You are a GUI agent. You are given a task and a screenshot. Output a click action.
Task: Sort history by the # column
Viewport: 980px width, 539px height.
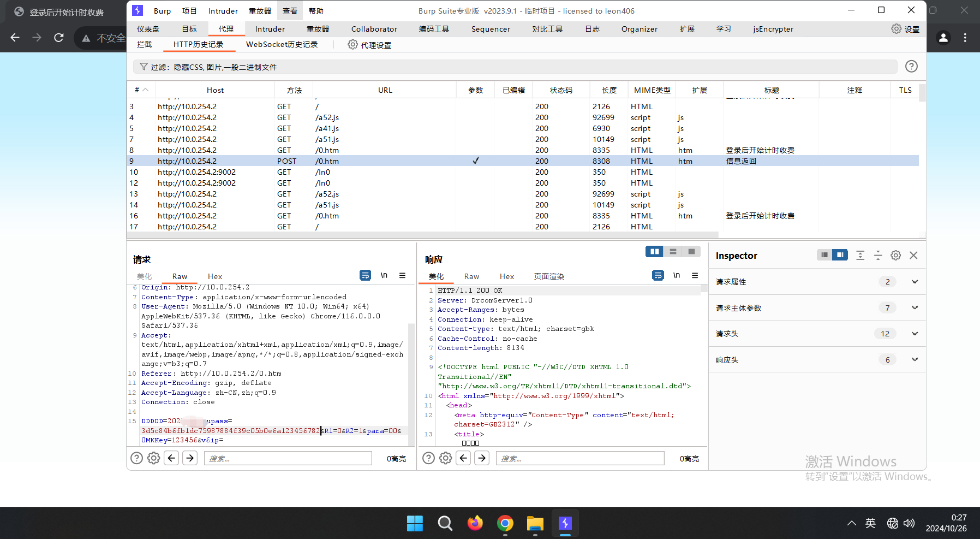(x=141, y=90)
